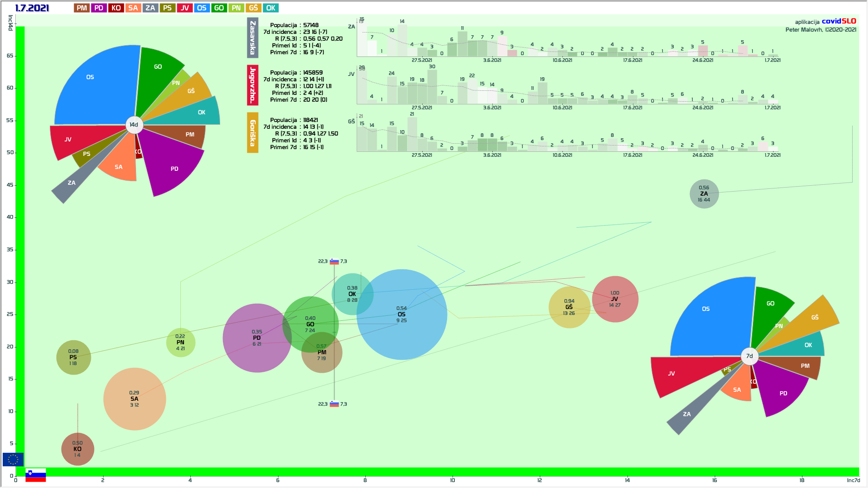Click the GŠ region color tag
The height and width of the screenshot is (488, 868).
[253, 8]
